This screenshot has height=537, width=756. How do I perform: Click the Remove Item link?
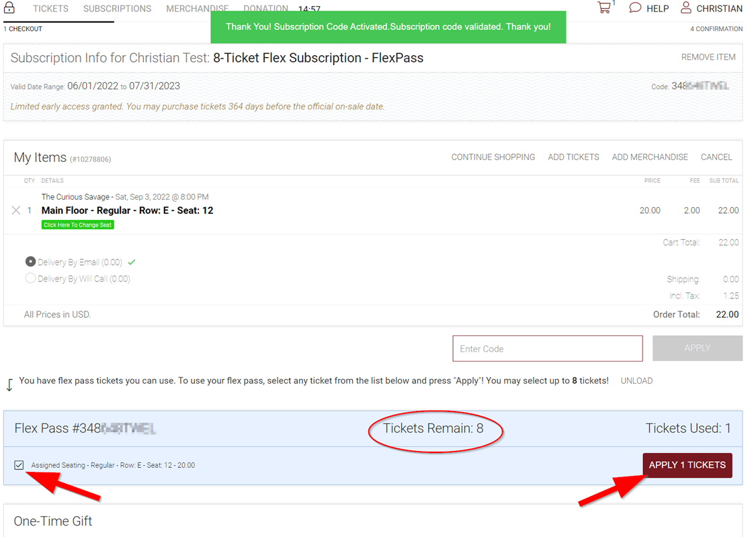708,57
